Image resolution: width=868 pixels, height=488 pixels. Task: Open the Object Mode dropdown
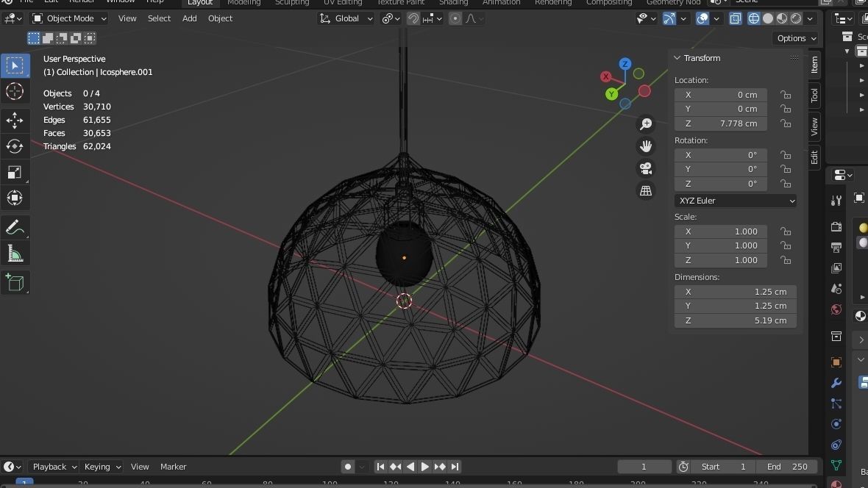click(70, 19)
